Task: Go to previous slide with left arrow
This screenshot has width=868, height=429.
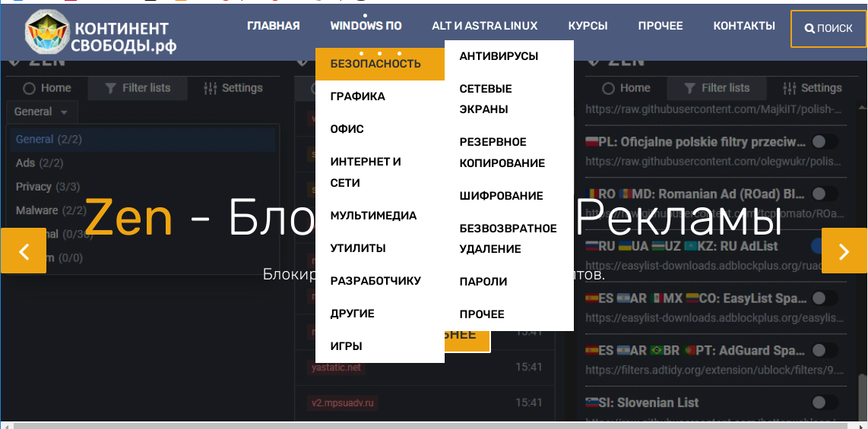Action: pos(24,251)
